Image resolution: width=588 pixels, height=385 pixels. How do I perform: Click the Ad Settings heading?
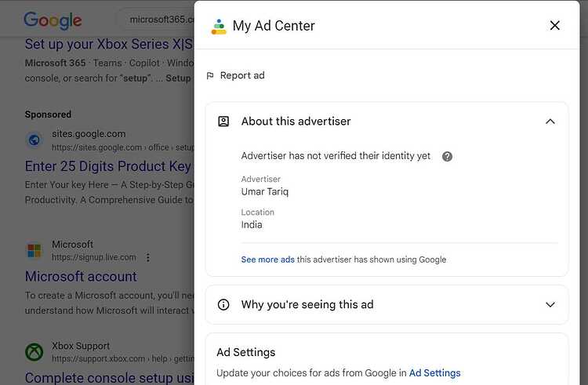coord(246,352)
